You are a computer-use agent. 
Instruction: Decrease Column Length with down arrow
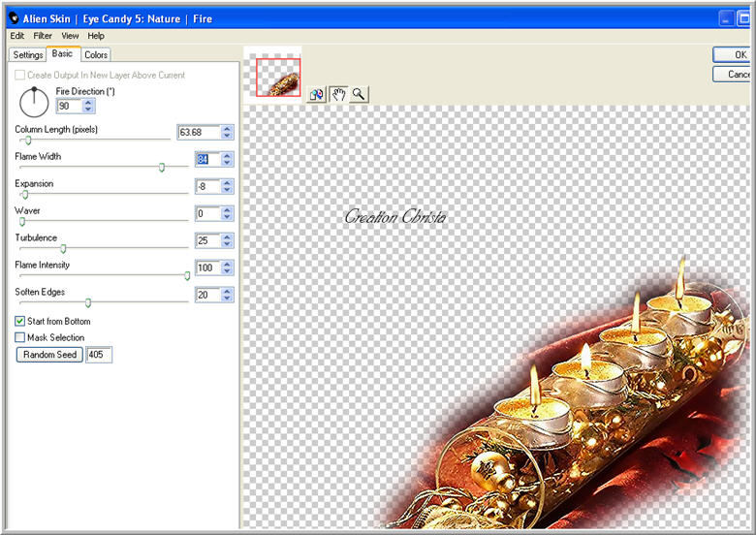(x=227, y=136)
